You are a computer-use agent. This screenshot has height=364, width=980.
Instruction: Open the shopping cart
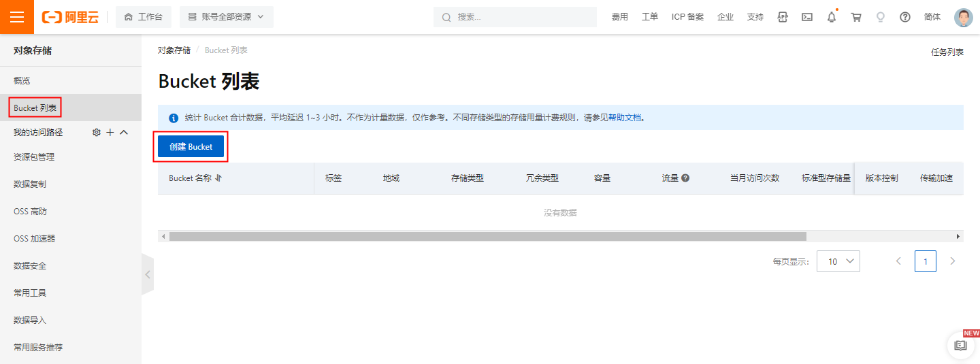point(856,17)
